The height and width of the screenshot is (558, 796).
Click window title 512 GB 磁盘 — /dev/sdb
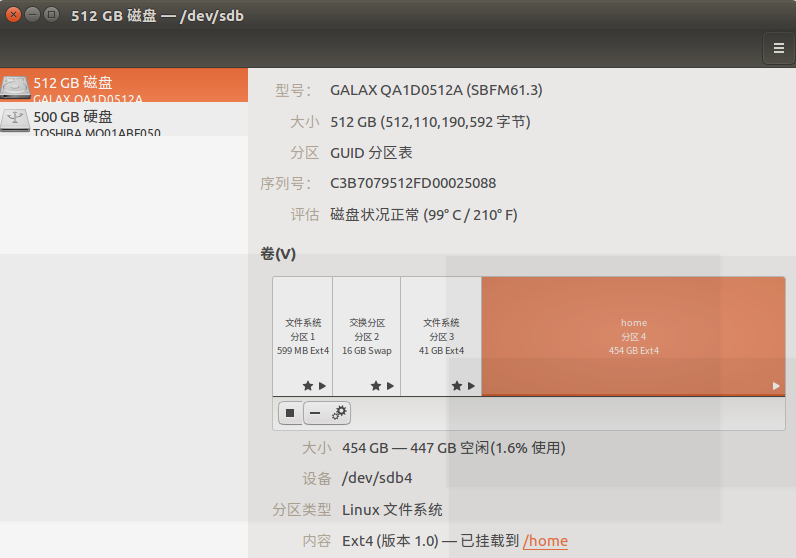coord(157,16)
